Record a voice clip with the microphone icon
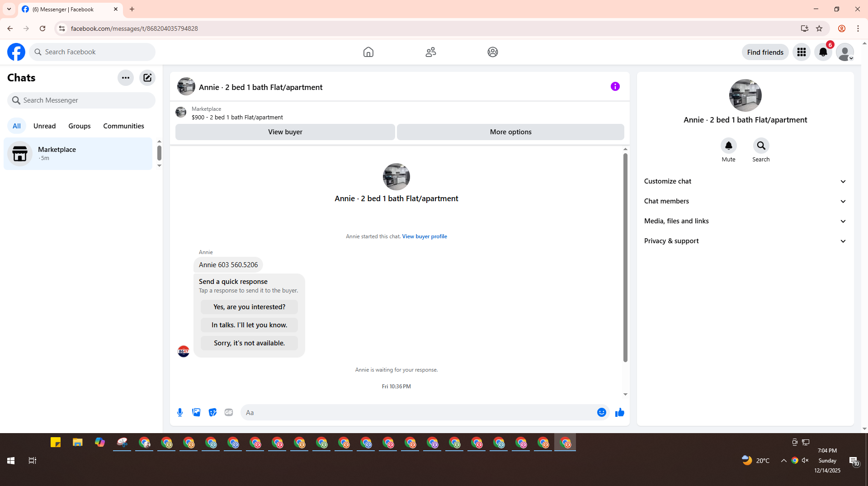The height and width of the screenshot is (486, 868). pyautogui.click(x=180, y=412)
